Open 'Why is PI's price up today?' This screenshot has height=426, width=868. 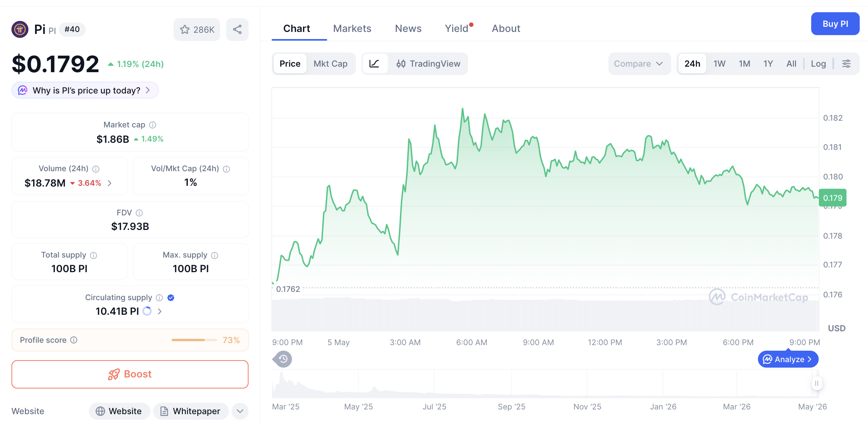point(85,90)
